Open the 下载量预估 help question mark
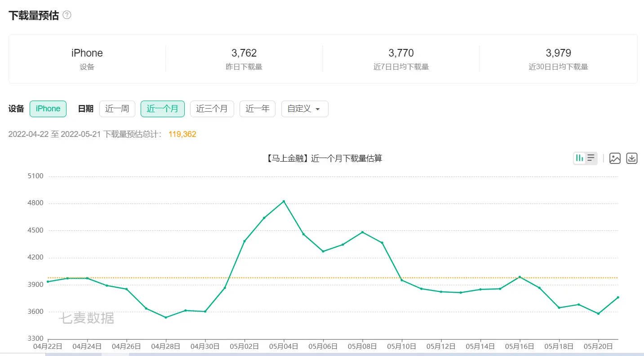This screenshot has height=356, width=644. click(x=67, y=15)
